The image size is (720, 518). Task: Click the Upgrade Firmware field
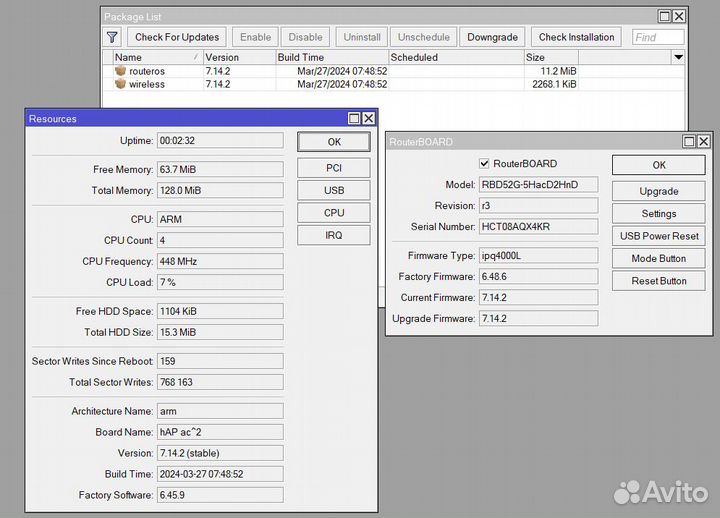click(539, 318)
